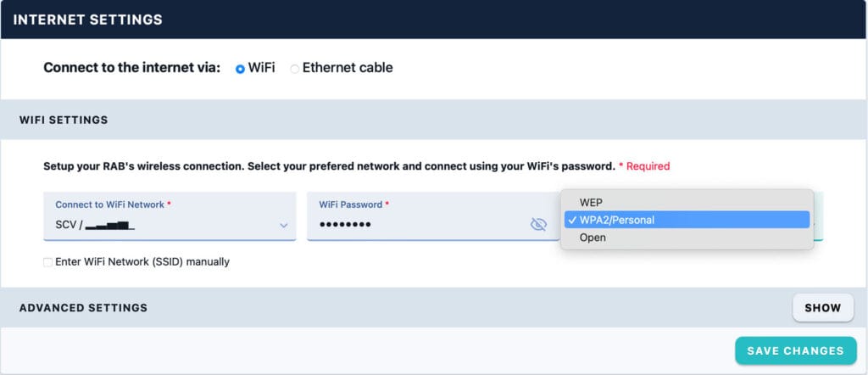The height and width of the screenshot is (375, 868).
Task: Click the checkmark beside WPA2/Personal
Action: pyautogui.click(x=572, y=220)
